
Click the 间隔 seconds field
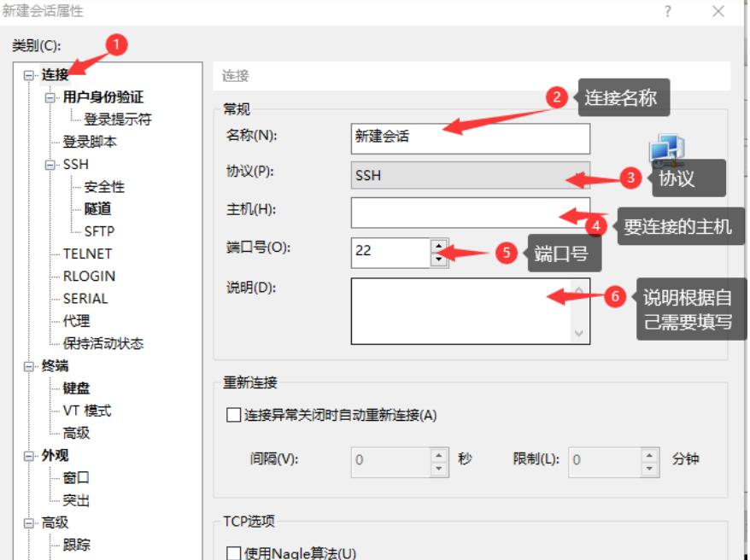point(390,462)
